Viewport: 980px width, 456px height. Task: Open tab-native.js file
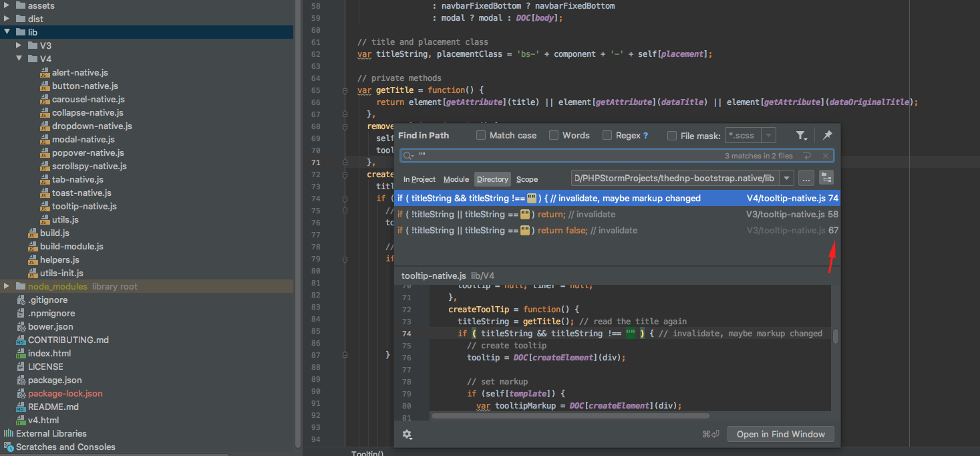(x=77, y=179)
